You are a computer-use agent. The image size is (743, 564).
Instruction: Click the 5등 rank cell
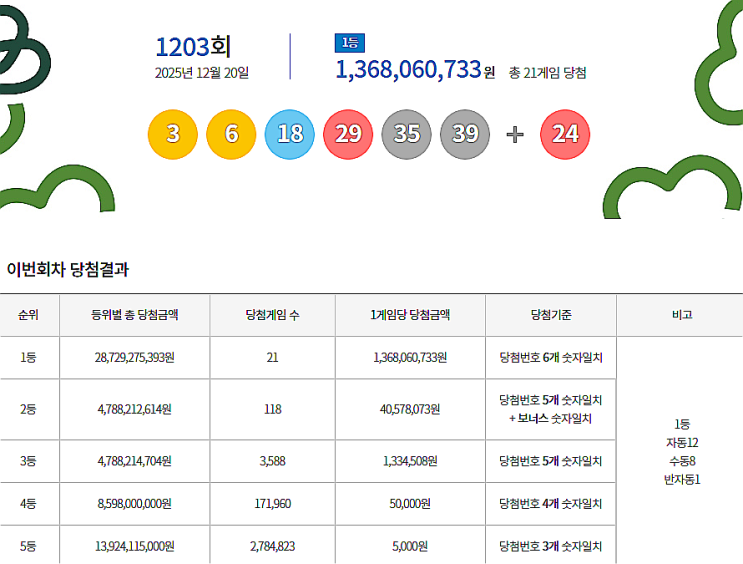(28, 546)
